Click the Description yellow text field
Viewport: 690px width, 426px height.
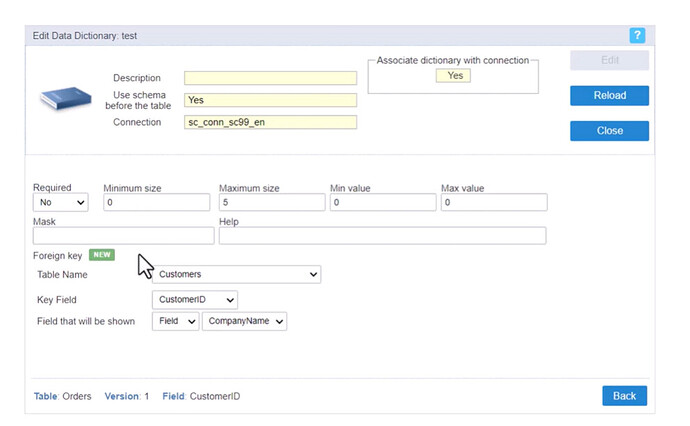(270, 78)
